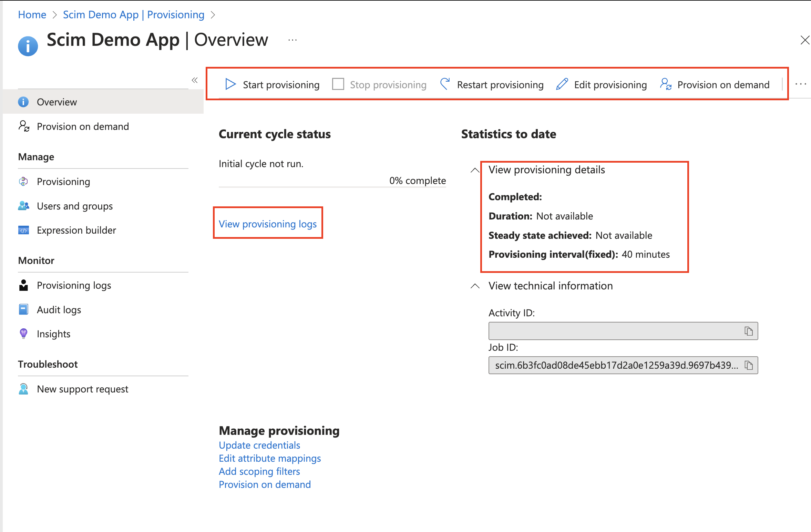Select Users and groups menu item

74,206
